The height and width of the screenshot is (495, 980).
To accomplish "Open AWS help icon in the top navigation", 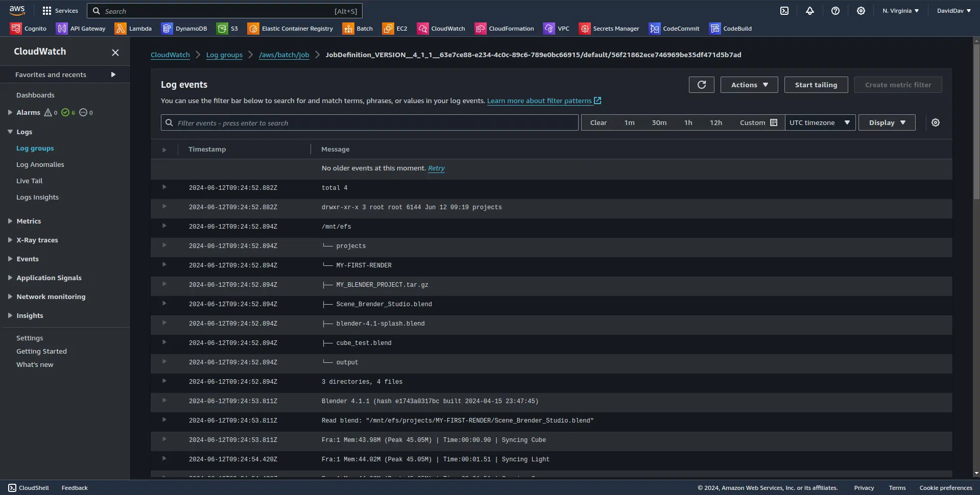I will [x=835, y=11].
